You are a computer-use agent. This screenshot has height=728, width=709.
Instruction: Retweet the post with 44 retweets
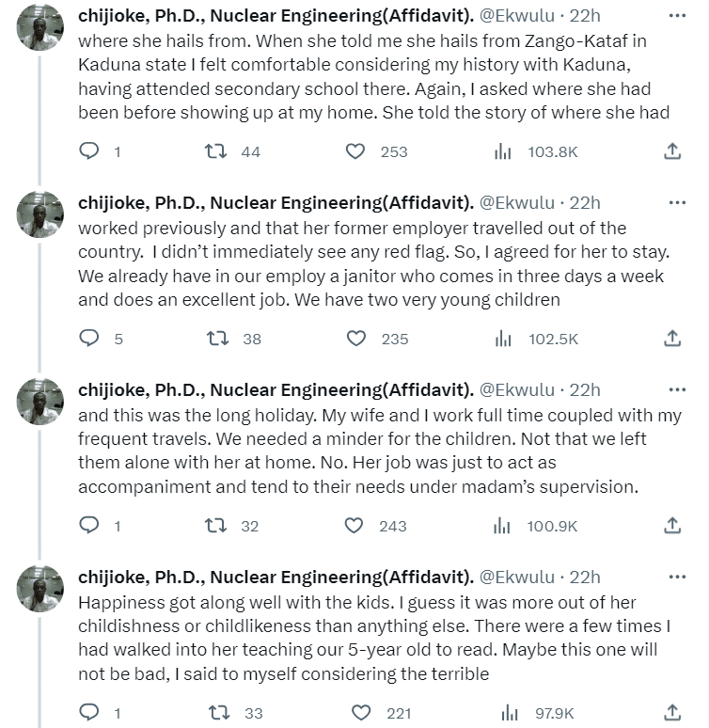pos(218,151)
